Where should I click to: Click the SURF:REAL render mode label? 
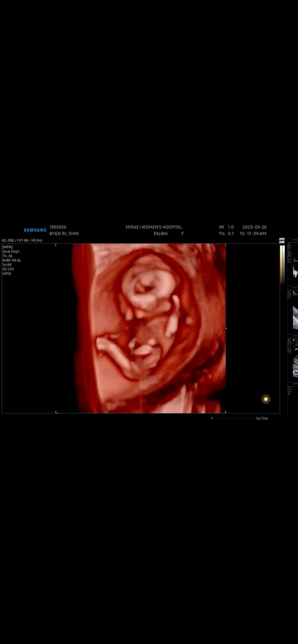coord(11,261)
